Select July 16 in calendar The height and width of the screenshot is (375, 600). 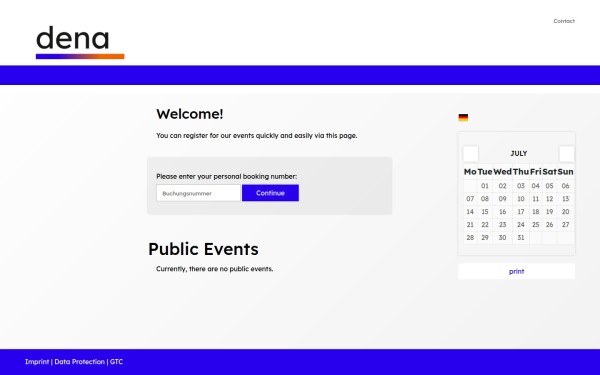pos(502,212)
